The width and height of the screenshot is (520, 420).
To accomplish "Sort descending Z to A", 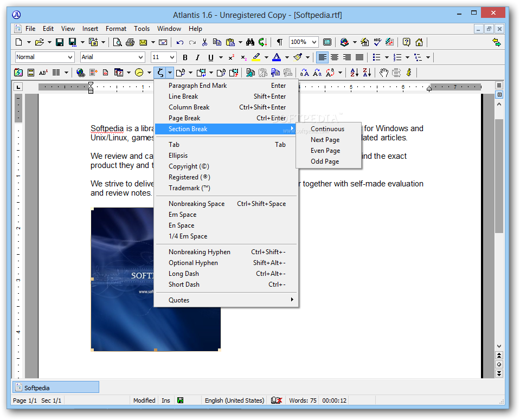I will coord(367,72).
